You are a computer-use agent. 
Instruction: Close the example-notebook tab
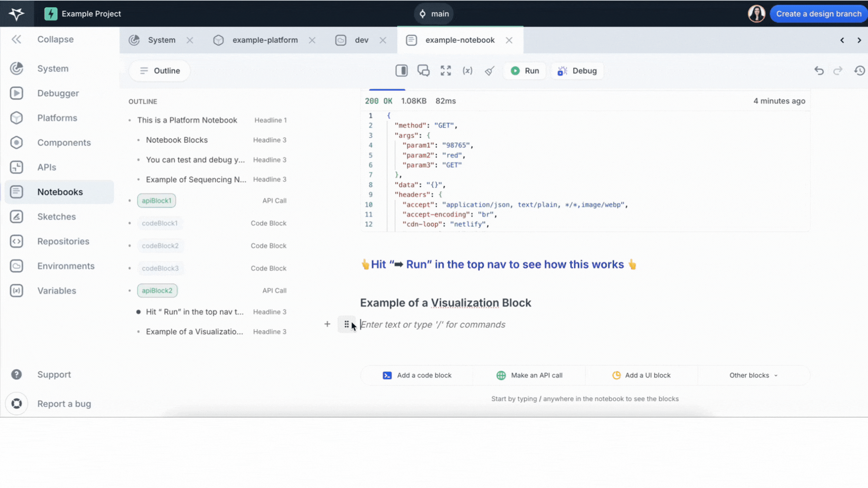coord(509,40)
